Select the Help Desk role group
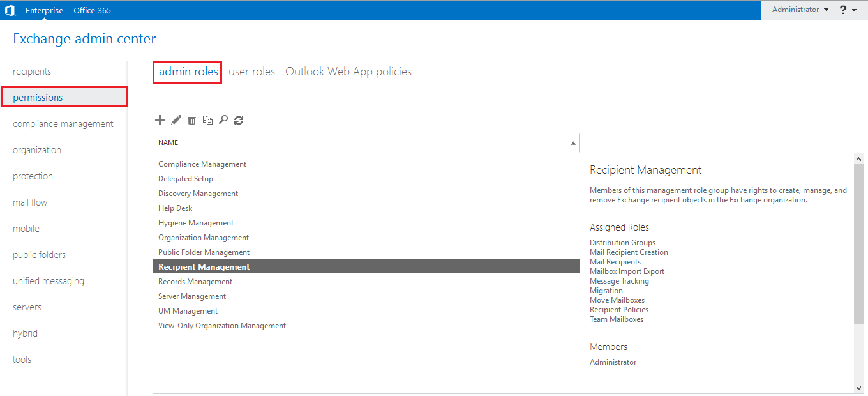 pyautogui.click(x=175, y=208)
